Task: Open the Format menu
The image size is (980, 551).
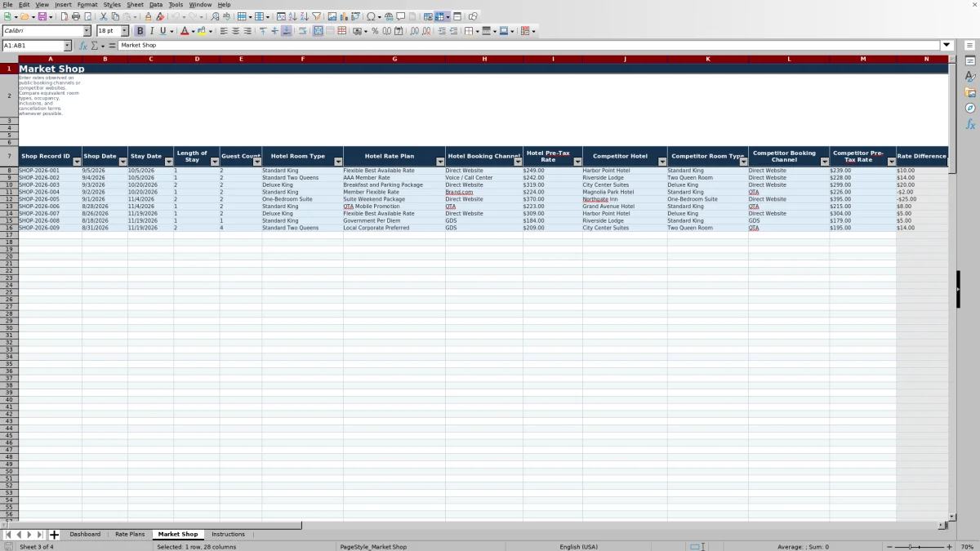Action: point(87,4)
